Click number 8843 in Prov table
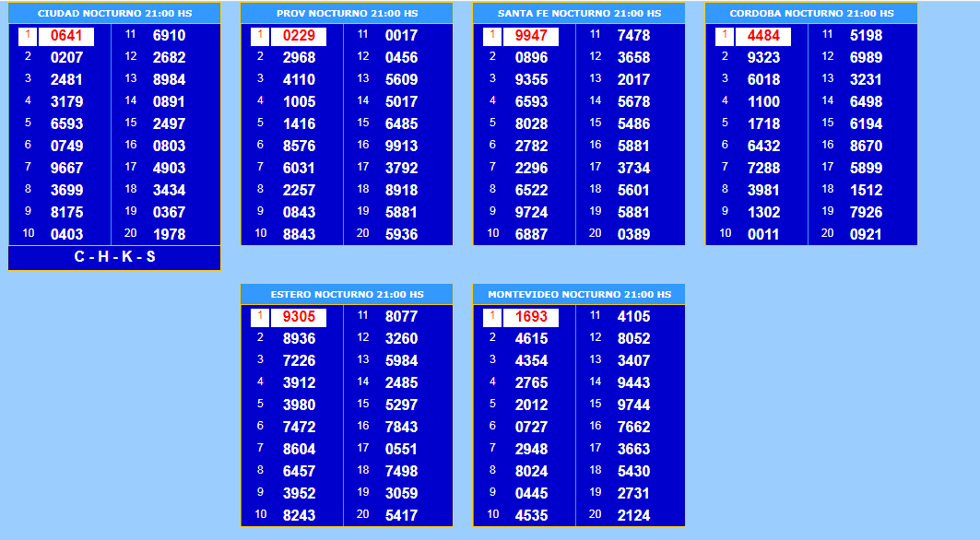The image size is (980, 540). [x=299, y=234]
